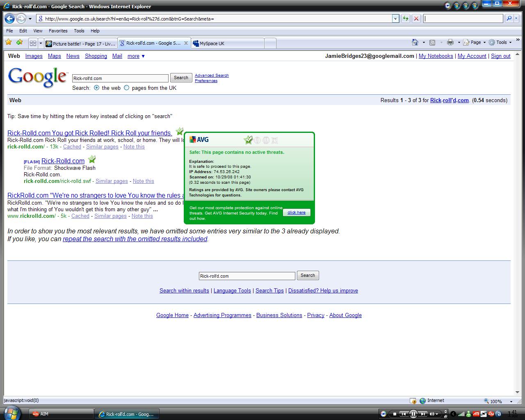Viewport: 525px width, 420px height.
Task: Expand the Home button dropdown arrow
Action: point(424,42)
